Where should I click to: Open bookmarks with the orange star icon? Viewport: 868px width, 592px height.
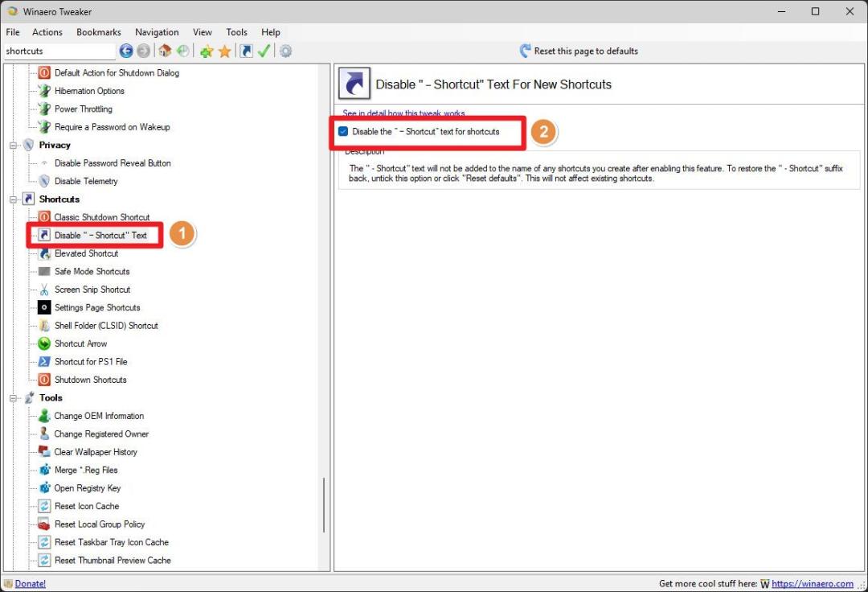[225, 51]
